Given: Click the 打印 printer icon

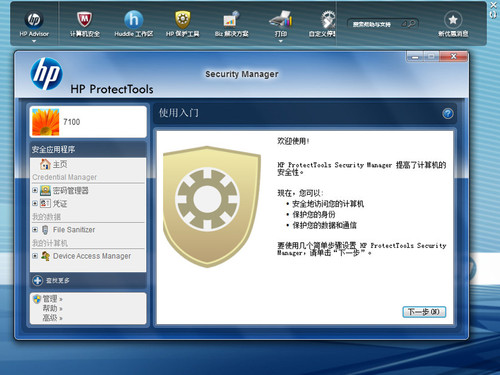Looking at the screenshot, I should (x=281, y=19).
